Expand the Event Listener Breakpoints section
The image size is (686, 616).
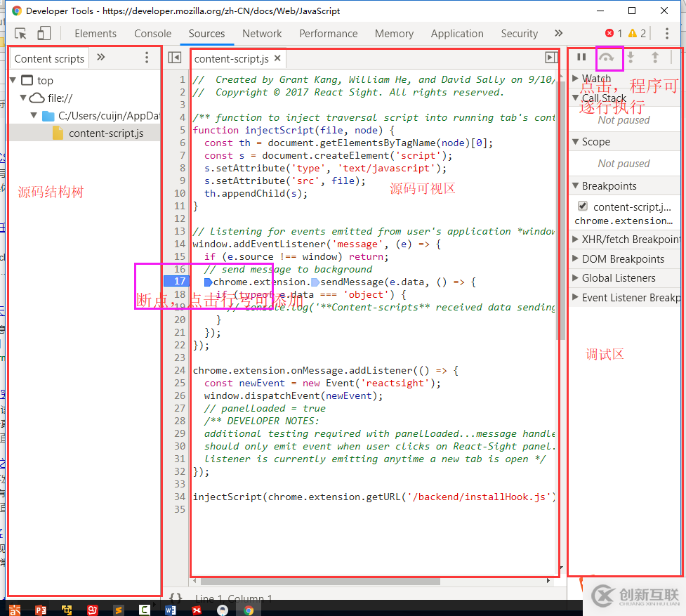coord(575,297)
